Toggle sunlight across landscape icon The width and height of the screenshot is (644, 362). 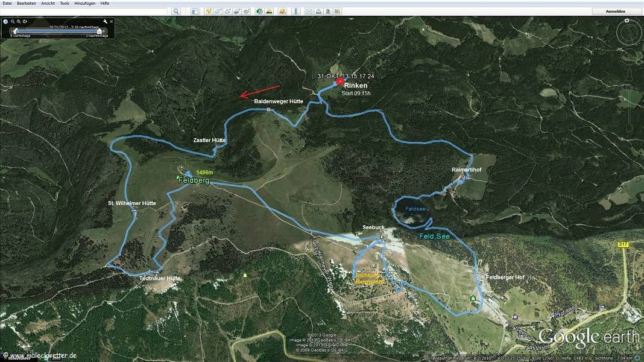coord(269,11)
